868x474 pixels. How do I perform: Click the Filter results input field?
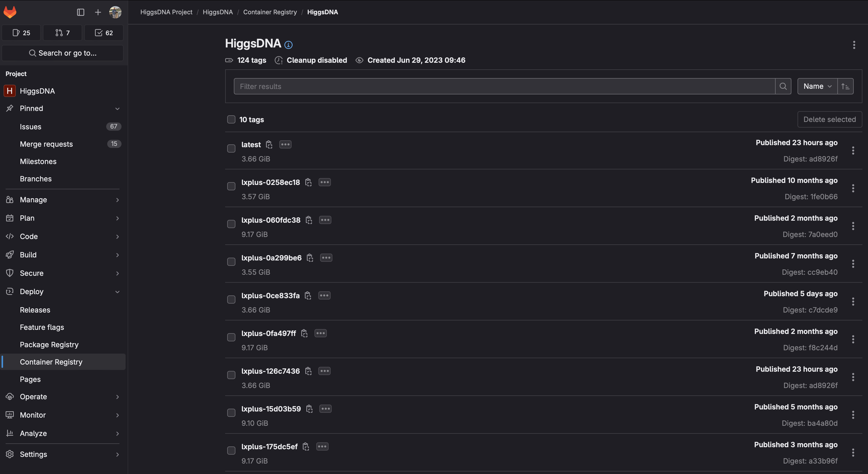point(504,86)
